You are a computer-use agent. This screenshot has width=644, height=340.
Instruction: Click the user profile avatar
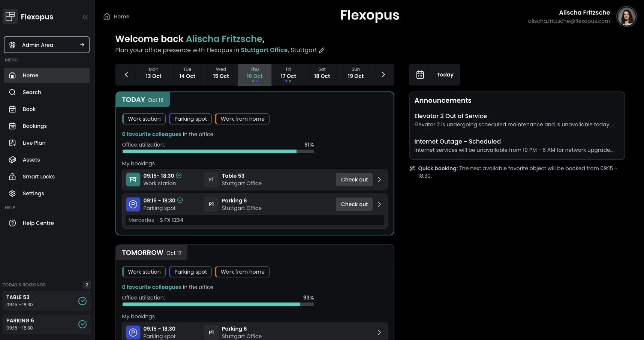pyautogui.click(x=626, y=16)
